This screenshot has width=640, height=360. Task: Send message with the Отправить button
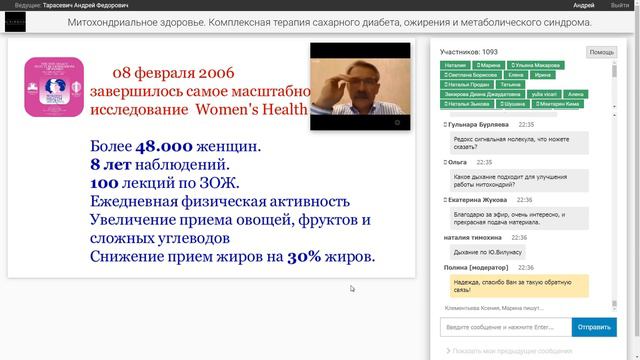coord(594,327)
